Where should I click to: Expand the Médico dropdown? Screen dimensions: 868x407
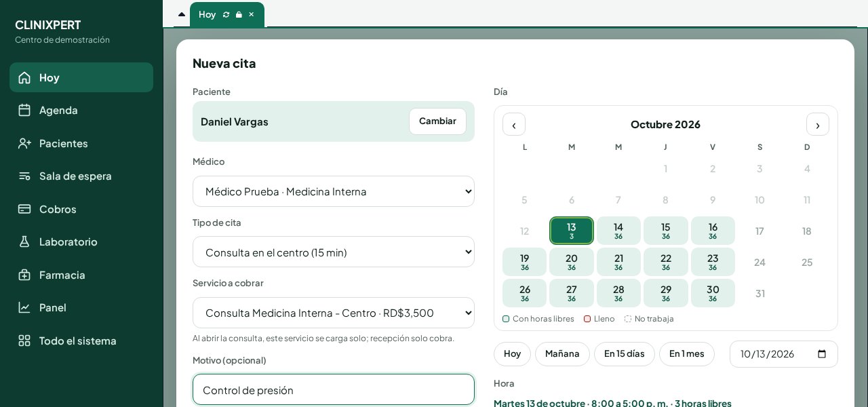point(334,191)
